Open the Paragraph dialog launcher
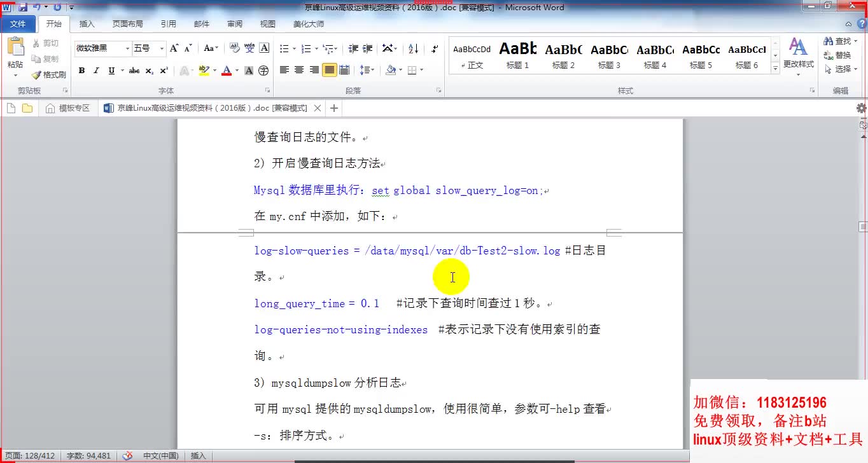Viewport: 868px width, 463px height. (439, 90)
